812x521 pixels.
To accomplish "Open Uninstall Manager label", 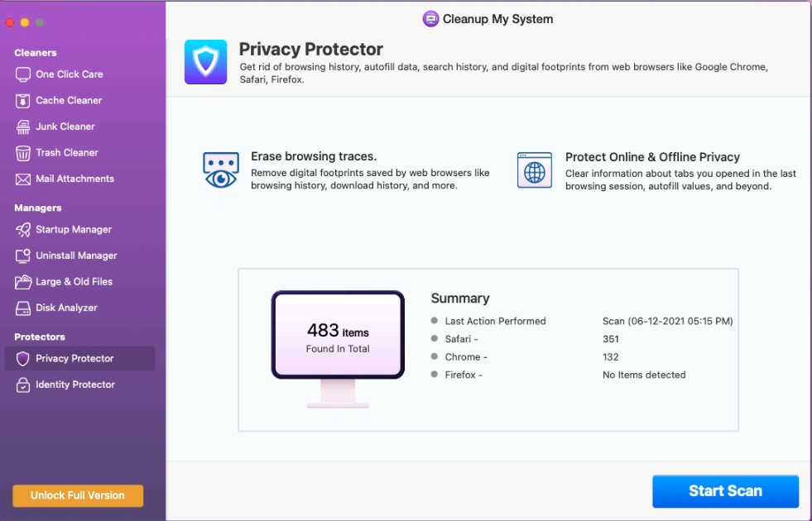I will click(x=77, y=256).
